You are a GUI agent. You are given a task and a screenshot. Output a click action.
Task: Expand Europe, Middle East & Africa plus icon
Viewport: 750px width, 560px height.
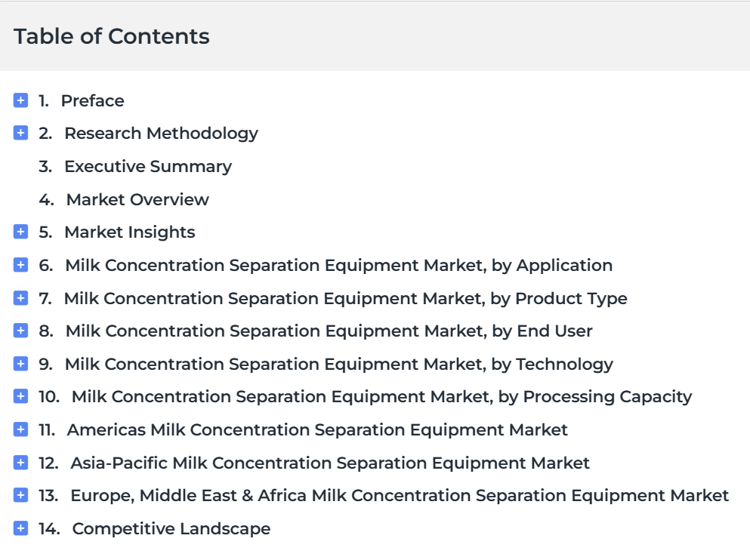(21, 495)
